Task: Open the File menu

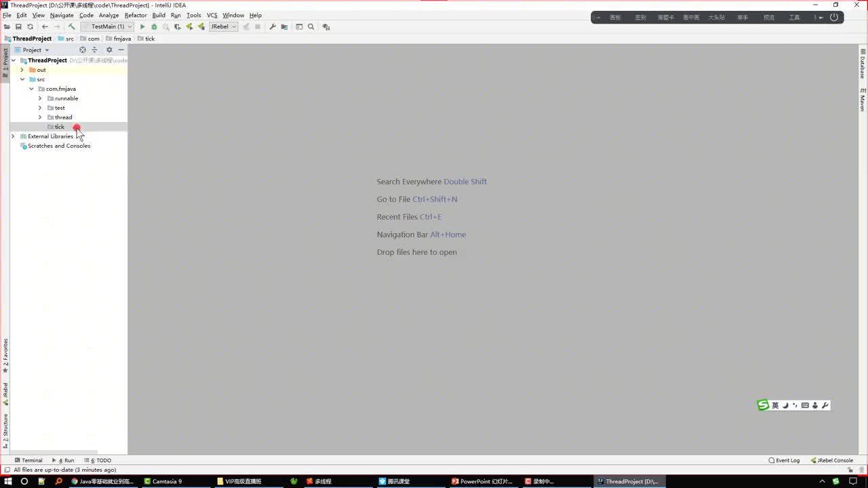Action: point(7,15)
